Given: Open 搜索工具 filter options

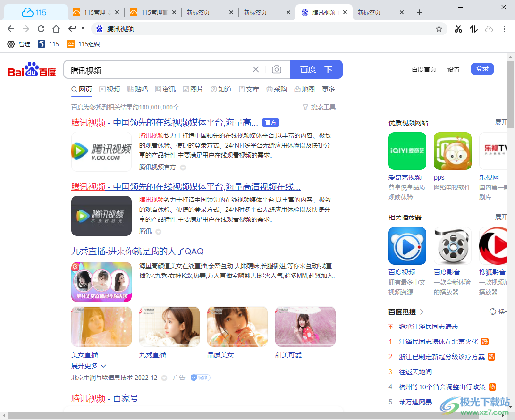Looking at the screenshot, I should 319,108.
